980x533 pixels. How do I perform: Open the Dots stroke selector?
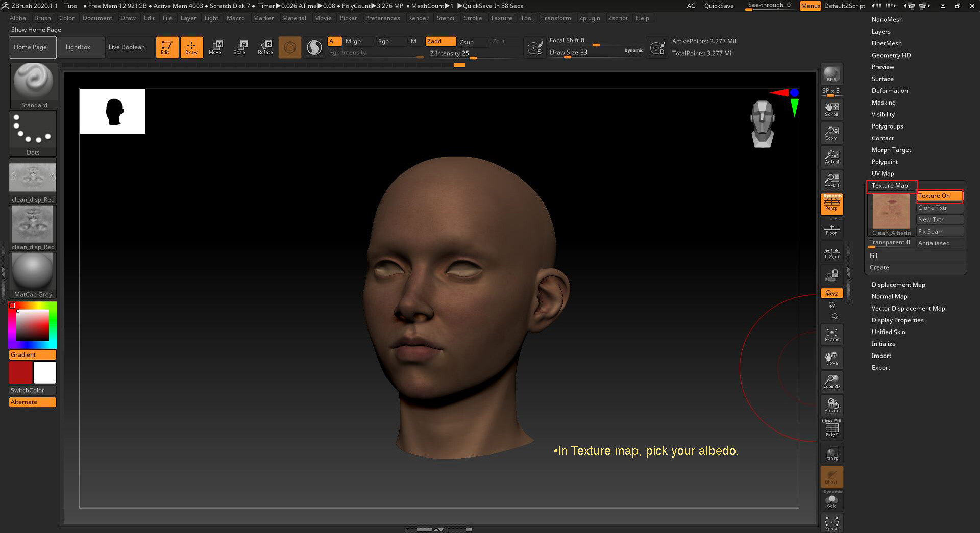click(33, 132)
